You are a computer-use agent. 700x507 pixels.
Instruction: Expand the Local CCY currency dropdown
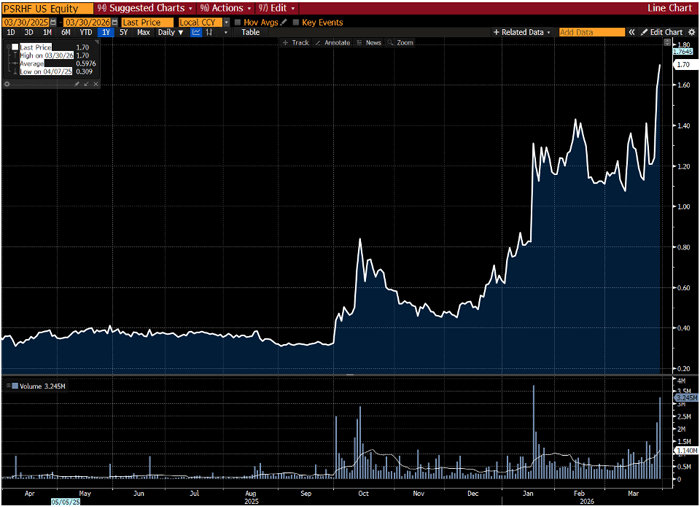(x=204, y=21)
